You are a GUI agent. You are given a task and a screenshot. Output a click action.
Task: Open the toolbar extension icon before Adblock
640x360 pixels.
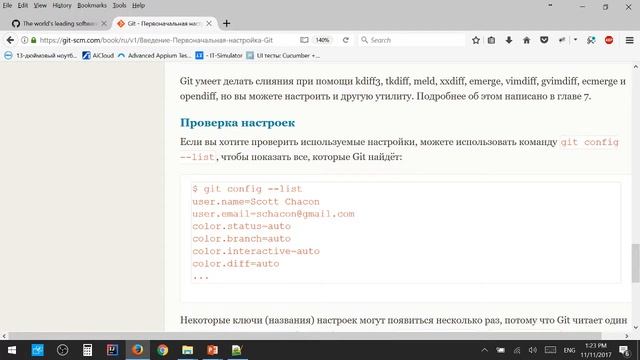point(591,40)
